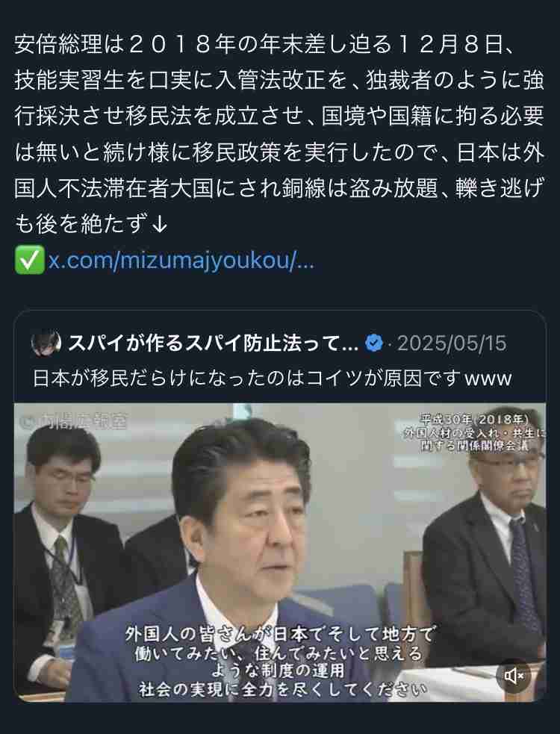Viewport: 560px width, 734px height.
Task: Unmute the video with the speaker icon
Action: coord(513,675)
